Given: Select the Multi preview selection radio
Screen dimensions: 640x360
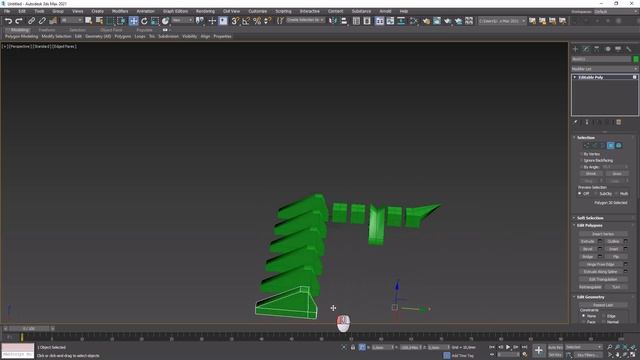Looking at the screenshot, I should pos(617,193).
